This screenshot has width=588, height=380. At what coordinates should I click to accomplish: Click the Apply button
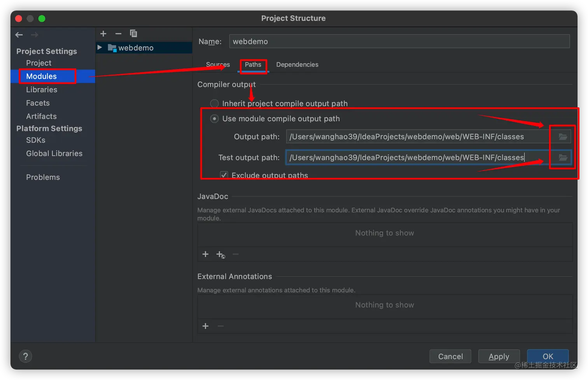(x=499, y=356)
